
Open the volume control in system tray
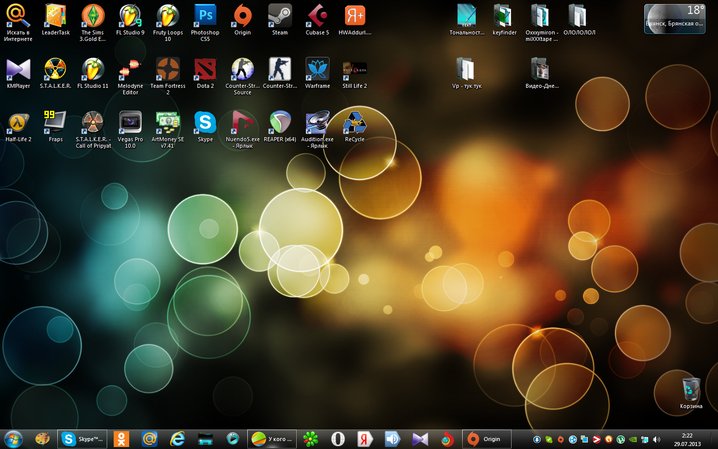(656, 439)
